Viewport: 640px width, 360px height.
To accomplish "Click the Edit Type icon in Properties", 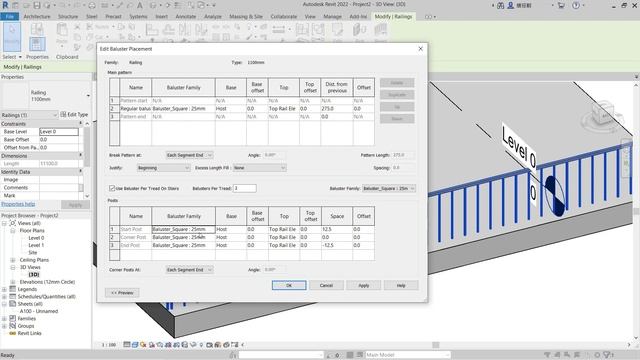I will click(63, 115).
